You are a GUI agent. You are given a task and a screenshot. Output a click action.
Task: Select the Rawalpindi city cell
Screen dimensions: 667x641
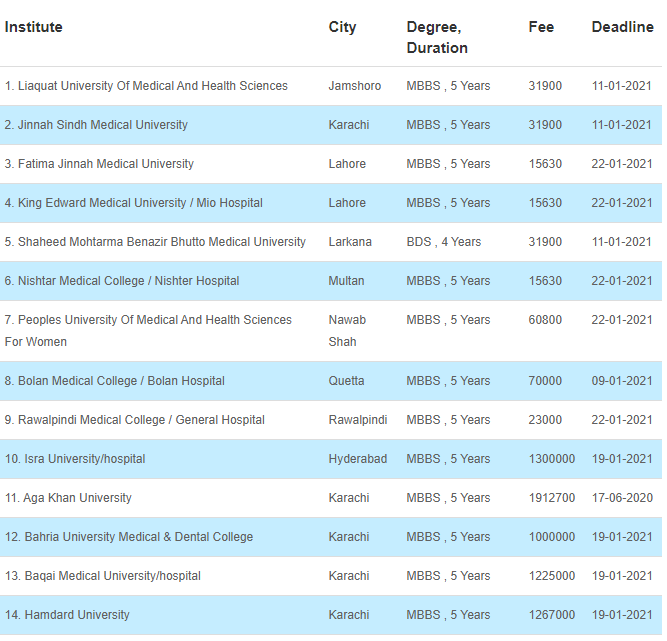358,420
